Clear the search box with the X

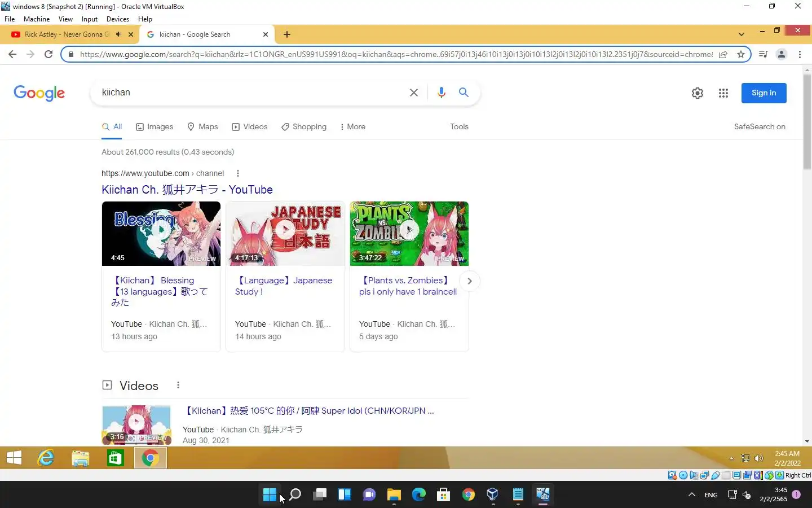[x=414, y=93]
